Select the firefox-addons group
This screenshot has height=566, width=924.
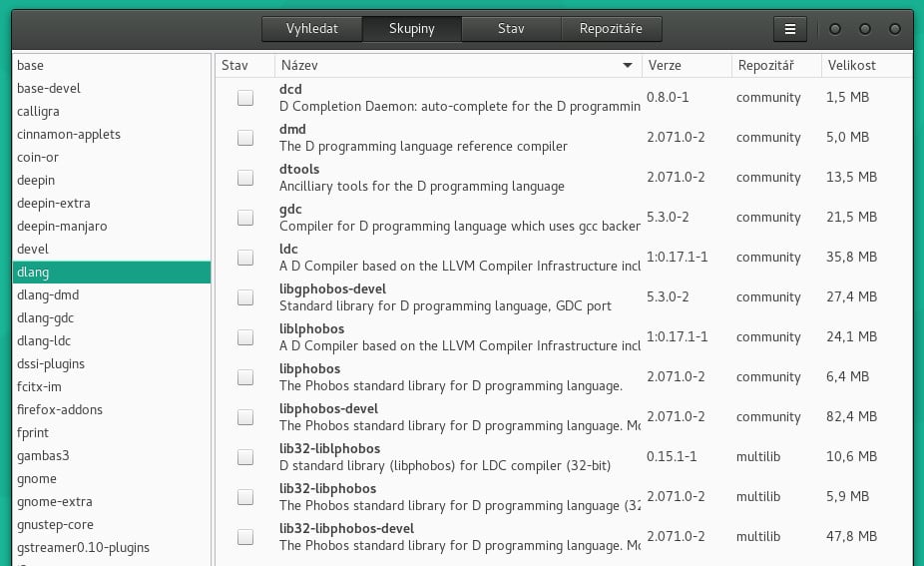pos(112,410)
